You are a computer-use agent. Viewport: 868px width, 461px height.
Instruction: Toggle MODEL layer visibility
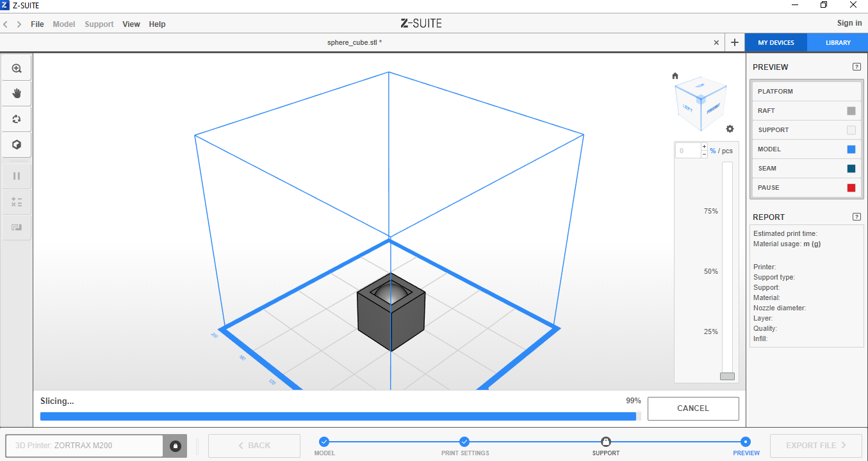pos(807,149)
